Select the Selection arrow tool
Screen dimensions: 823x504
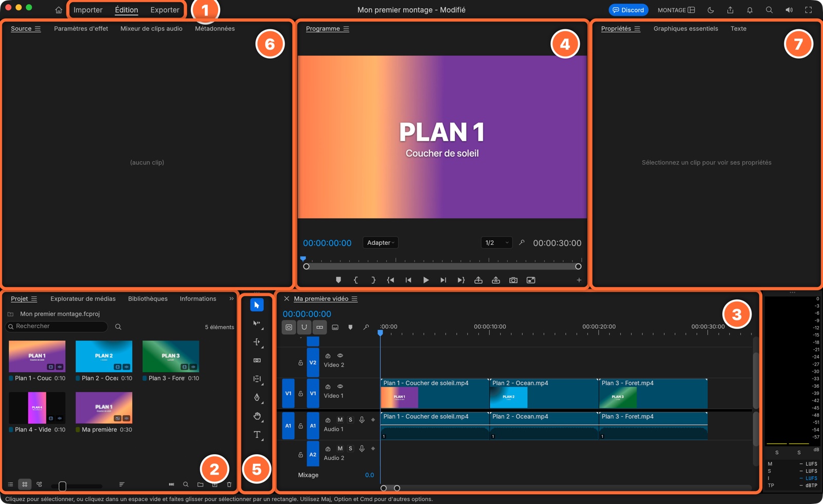coord(257,305)
